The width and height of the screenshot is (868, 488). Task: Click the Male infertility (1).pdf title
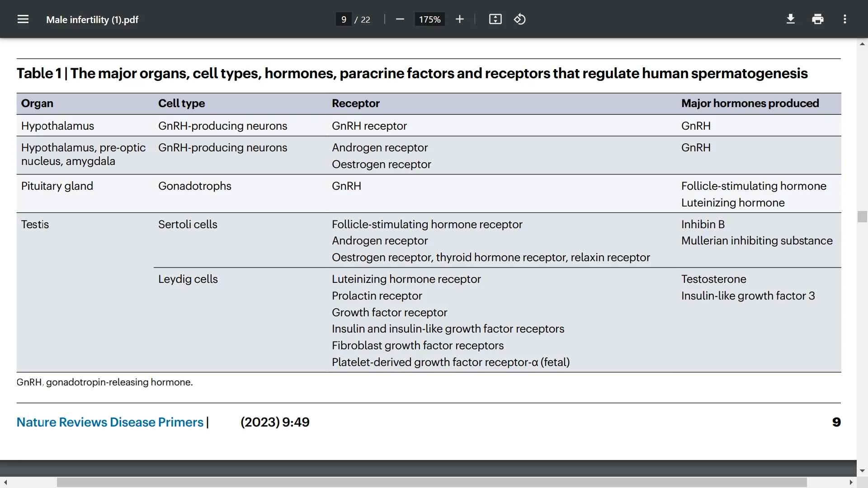(x=92, y=19)
